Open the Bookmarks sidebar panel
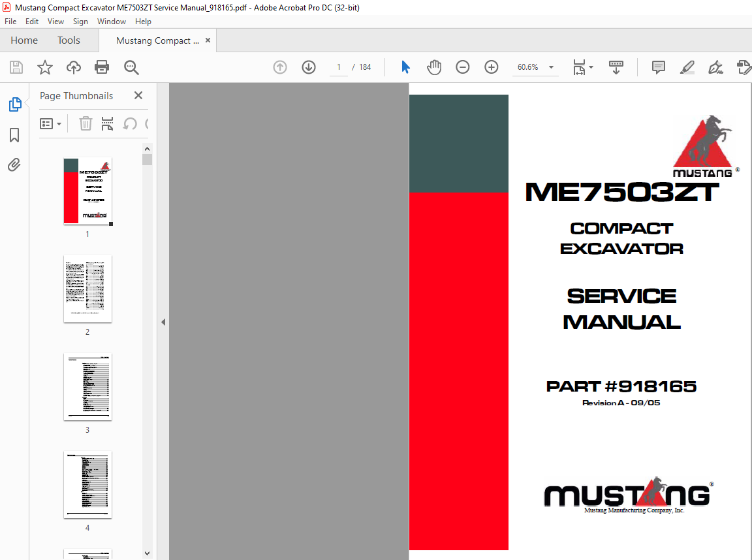The image size is (752, 560). pyautogui.click(x=14, y=134)
